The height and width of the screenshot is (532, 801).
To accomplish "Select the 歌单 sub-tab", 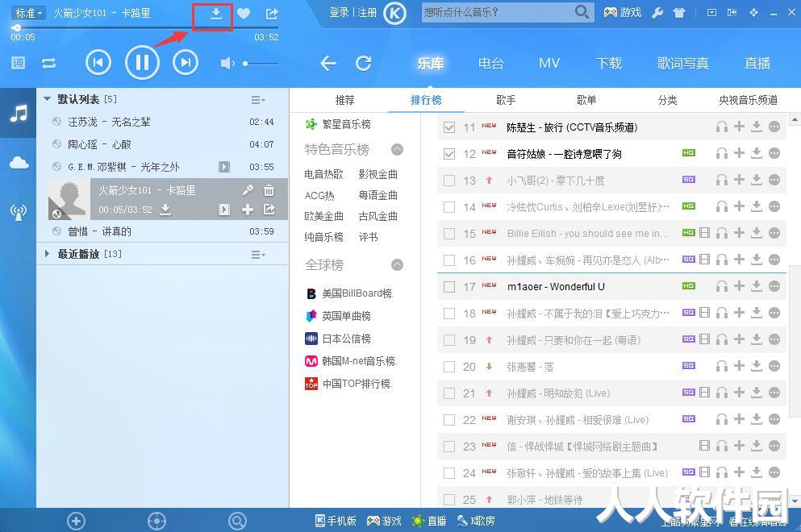I will [x=586, y=100].
